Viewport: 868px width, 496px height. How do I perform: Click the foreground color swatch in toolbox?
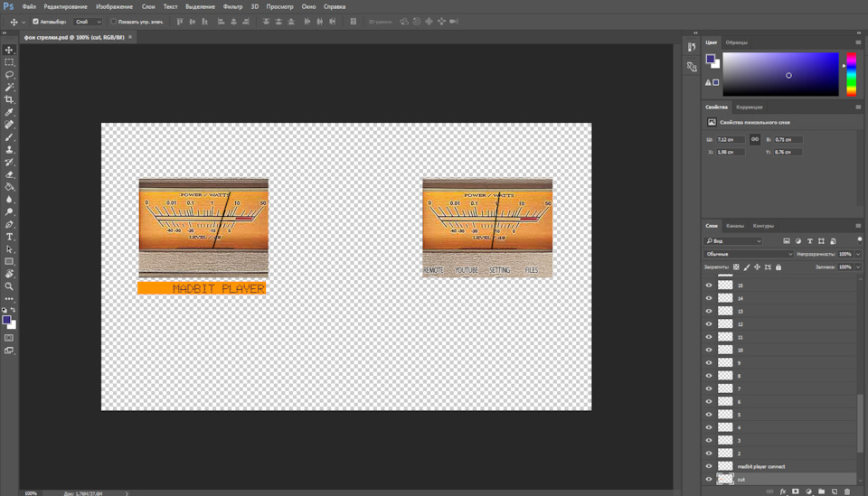click(x=6, y=320)
